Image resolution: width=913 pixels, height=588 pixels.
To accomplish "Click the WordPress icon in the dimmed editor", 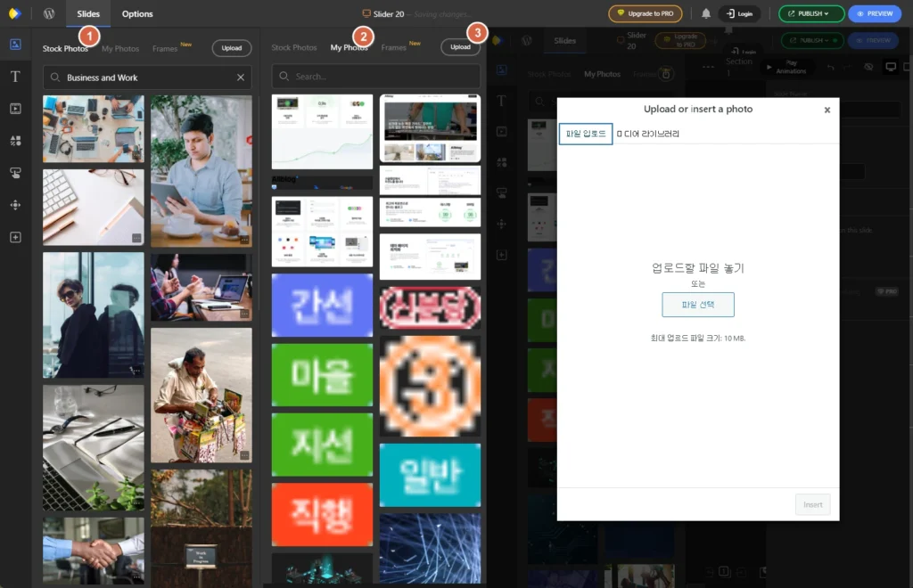I will click(526, 41).
